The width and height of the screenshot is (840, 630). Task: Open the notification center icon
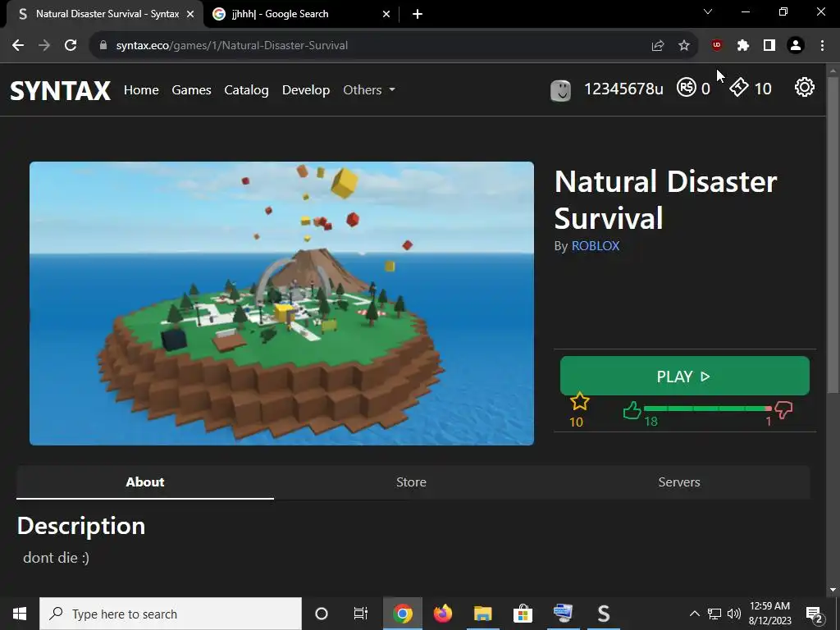(815, 614)
